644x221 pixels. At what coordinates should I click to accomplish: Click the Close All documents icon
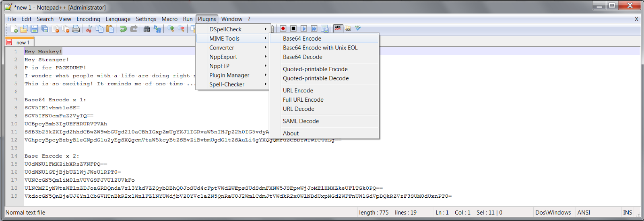(66, 29)
